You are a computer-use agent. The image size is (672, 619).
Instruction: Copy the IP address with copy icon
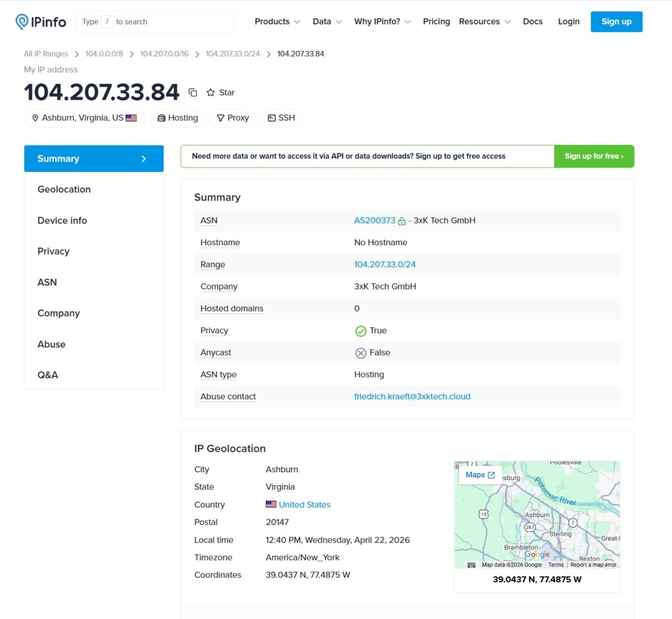point(193,92)
